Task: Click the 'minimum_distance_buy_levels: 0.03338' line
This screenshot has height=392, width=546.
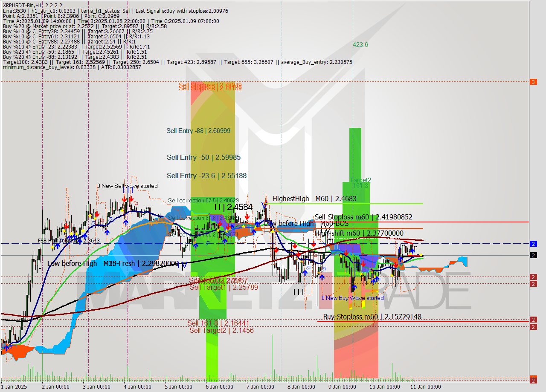Action: coord(72,67)
